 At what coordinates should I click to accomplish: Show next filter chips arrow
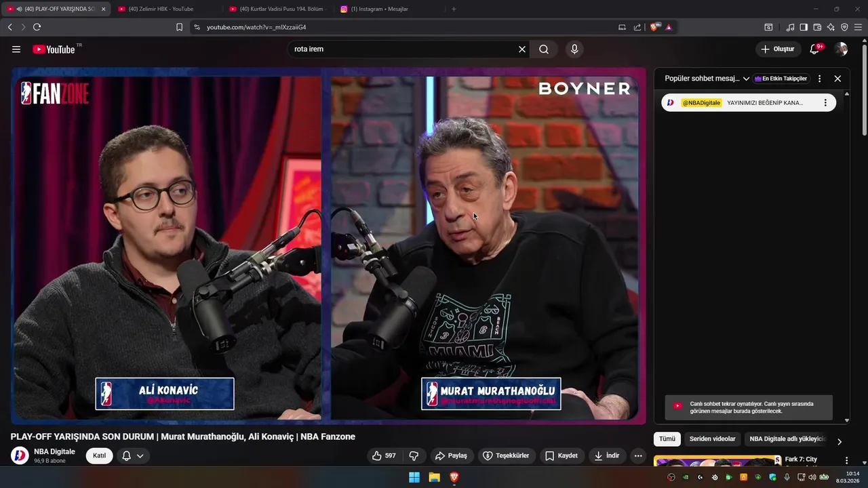coord(840,441)
